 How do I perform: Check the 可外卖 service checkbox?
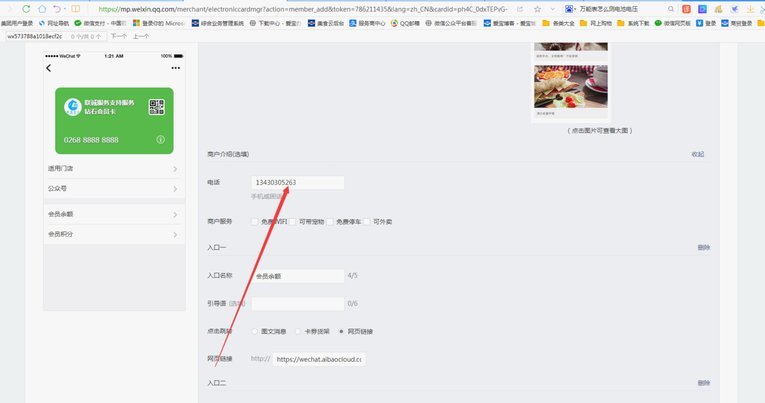pyautogui.click(x=367, y=222)
